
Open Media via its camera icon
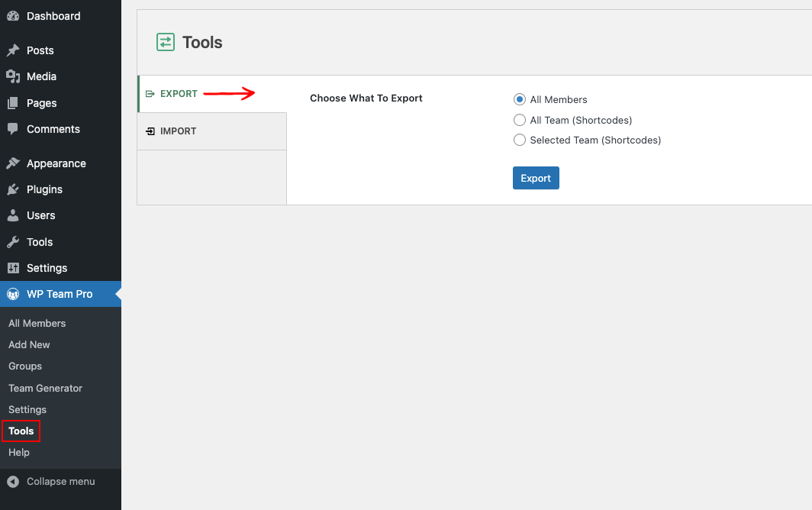click(13, 76)
